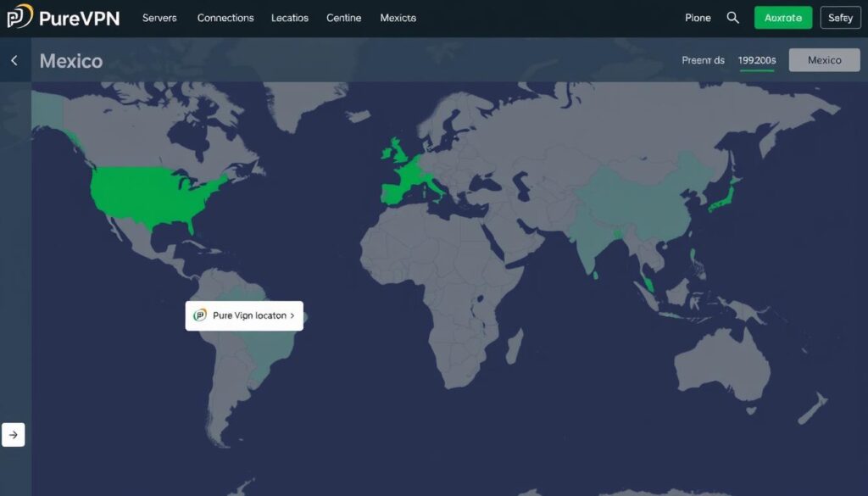Click the right arrow button in sidebar

[x=14, y=435]
